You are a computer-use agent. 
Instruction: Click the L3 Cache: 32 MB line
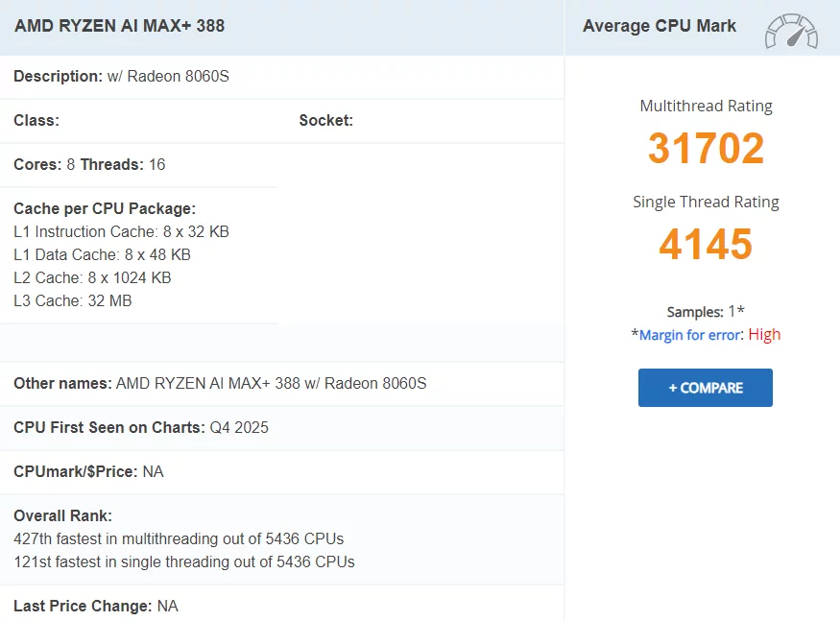73,301
